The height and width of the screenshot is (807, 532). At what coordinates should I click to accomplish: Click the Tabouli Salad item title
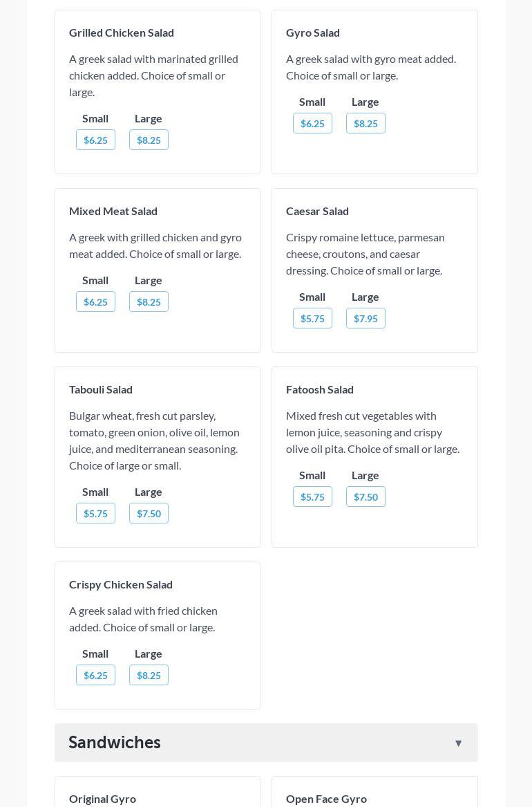coord(101,389)
